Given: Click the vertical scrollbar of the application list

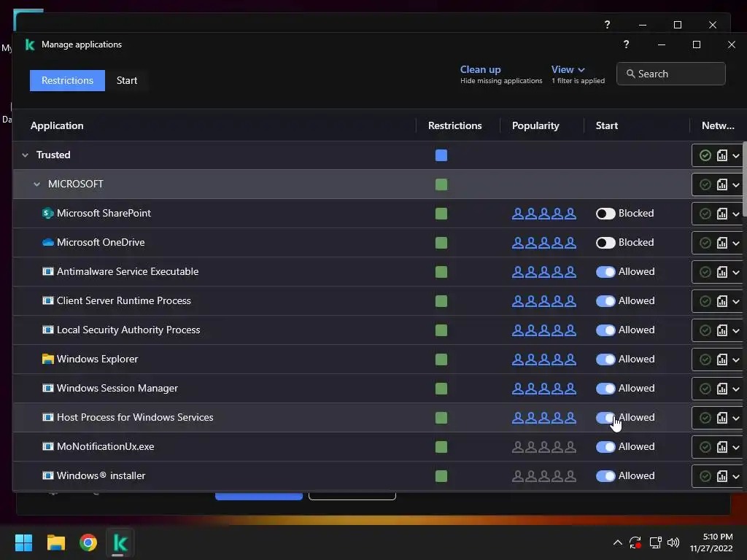Looking at the screenshot, I should pos(744,179).
